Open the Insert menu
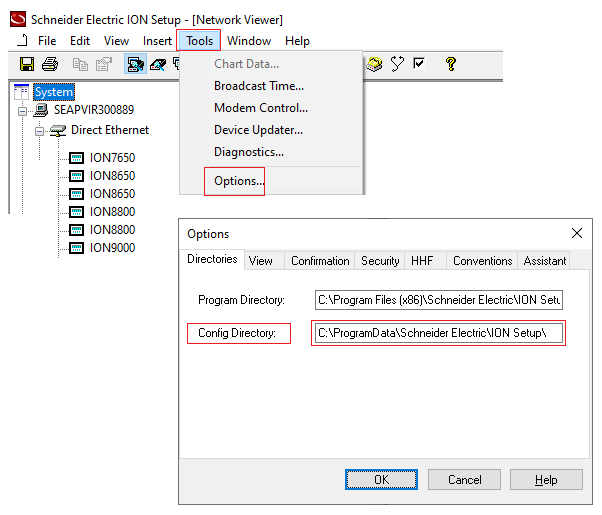Screen dimensions: 602x515 pyautogui.click(x=157, y=41)
